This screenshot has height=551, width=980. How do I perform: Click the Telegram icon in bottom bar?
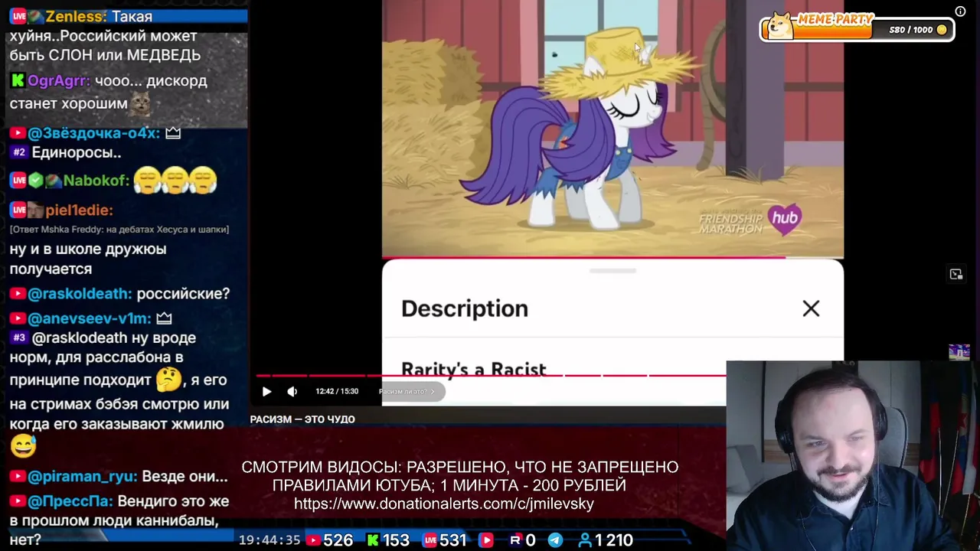[555, 540]
